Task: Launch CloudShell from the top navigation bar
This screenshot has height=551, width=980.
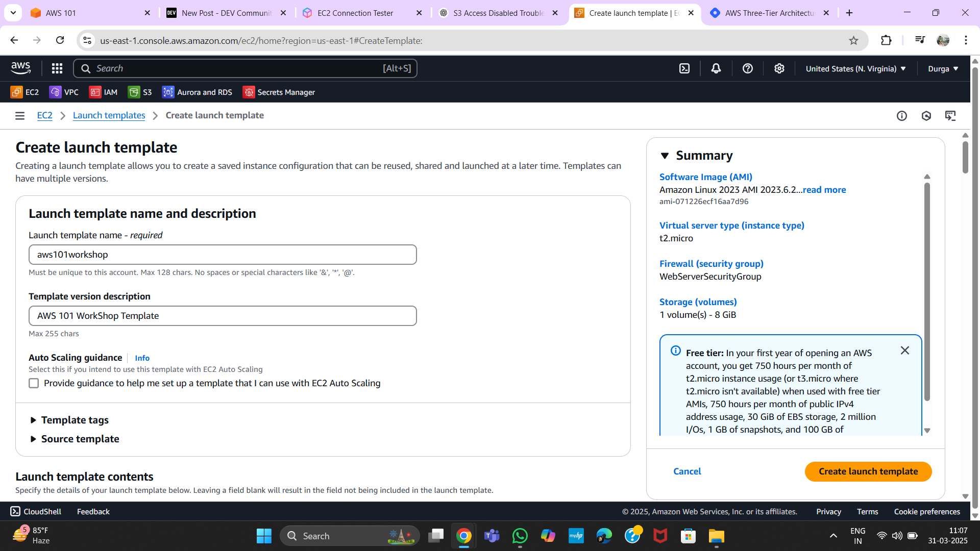Action: [684, 68]
